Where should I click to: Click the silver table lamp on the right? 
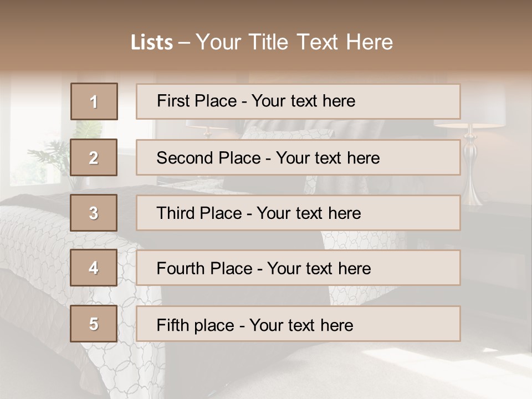coord(472,166)
